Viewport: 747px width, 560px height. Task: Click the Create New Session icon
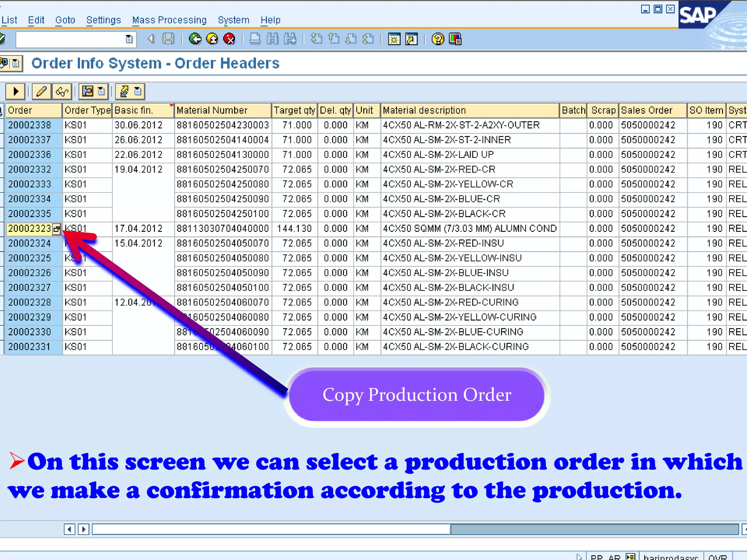pyautogui.click(x=394, y=39)
